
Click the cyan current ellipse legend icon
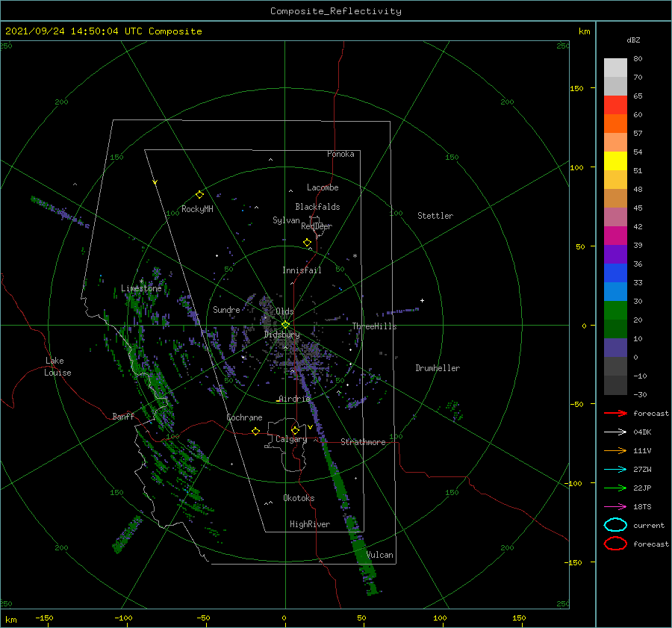point(615,525)
